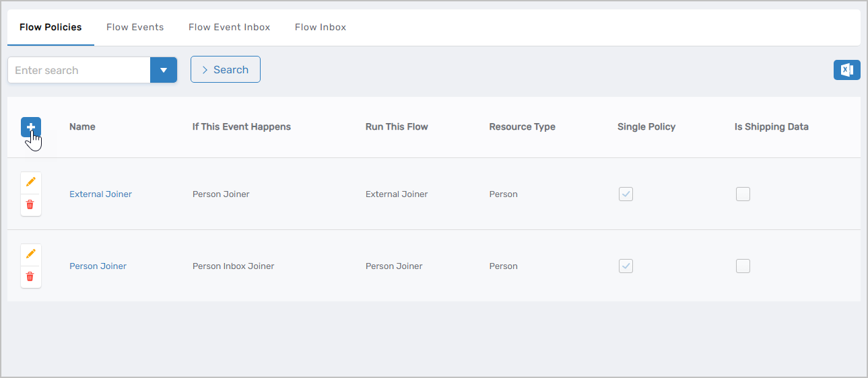This screenshot has height=378, width=868.
Task: Click the blue plus add policy button
Action: 31,126
